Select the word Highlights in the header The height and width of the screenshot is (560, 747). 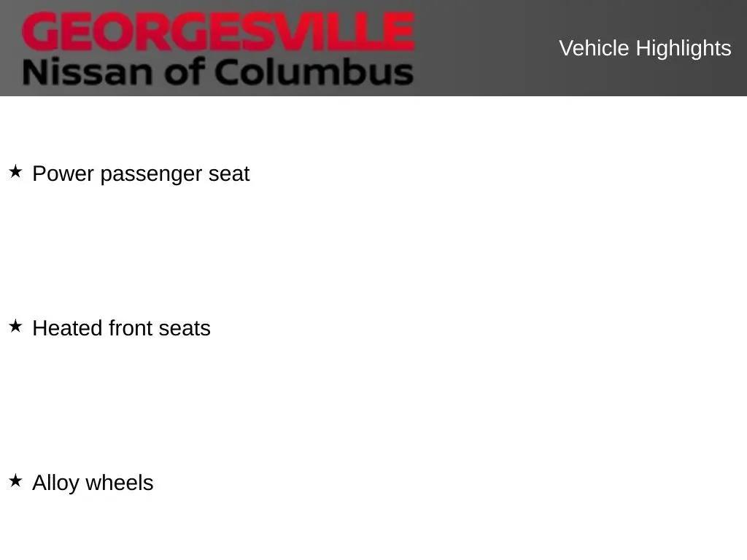coord(684,48)
